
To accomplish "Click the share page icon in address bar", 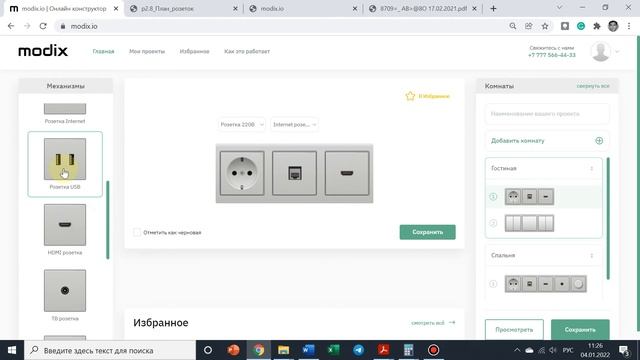I will (529, 26).
